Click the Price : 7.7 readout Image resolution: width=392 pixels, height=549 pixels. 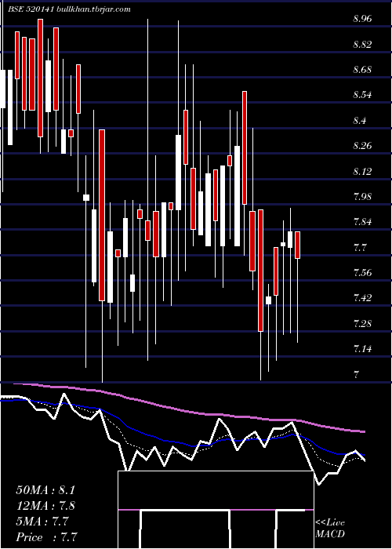pos(47,537)
